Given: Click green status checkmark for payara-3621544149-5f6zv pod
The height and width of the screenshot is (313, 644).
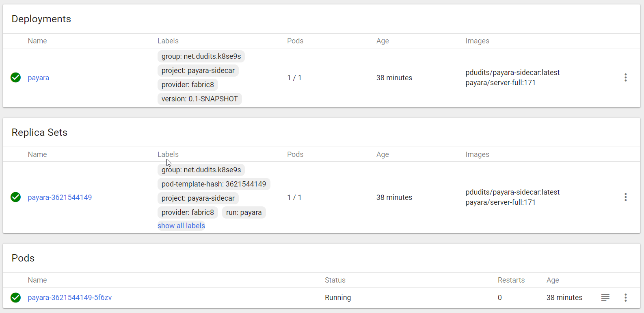Looking at the screenshot, I should tap(16, 298).
